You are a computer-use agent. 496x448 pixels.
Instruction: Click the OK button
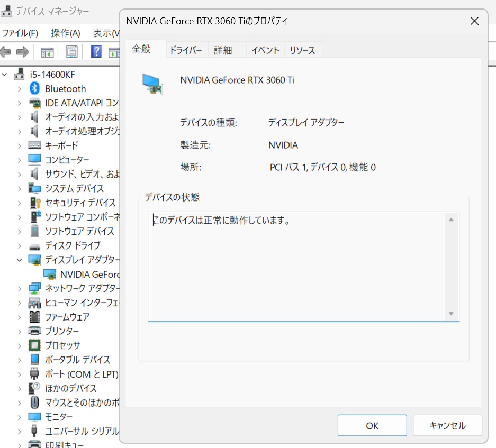pyautogui.click(x=372, y=426)
